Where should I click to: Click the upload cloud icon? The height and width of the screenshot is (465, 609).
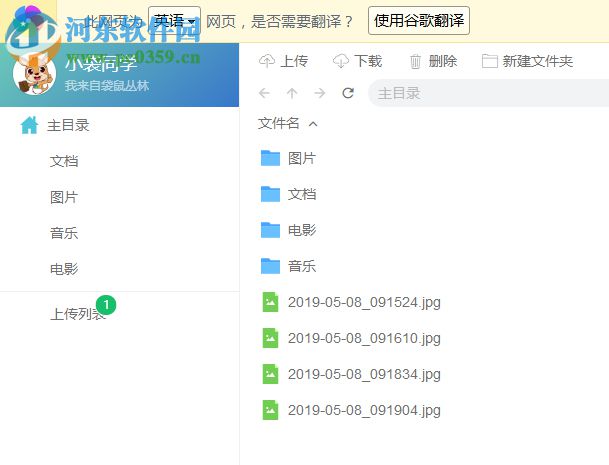coord(267,61)
